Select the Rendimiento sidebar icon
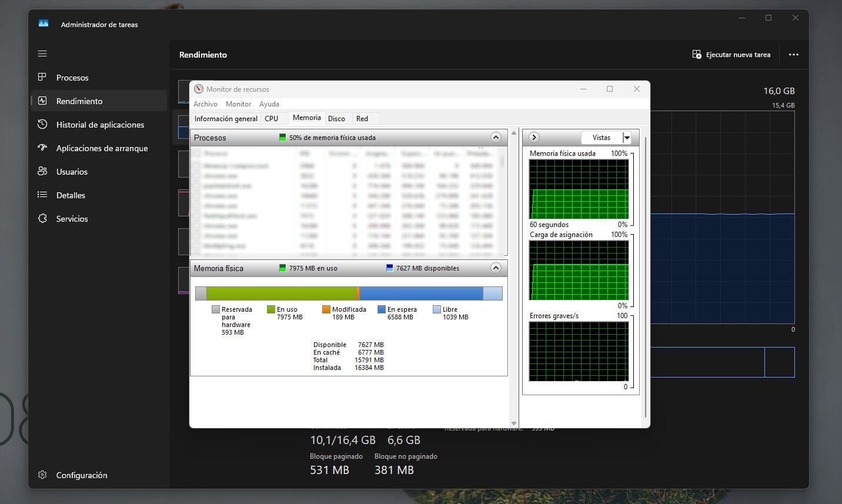Screen dimensions: 842x504 click(42, 101)
